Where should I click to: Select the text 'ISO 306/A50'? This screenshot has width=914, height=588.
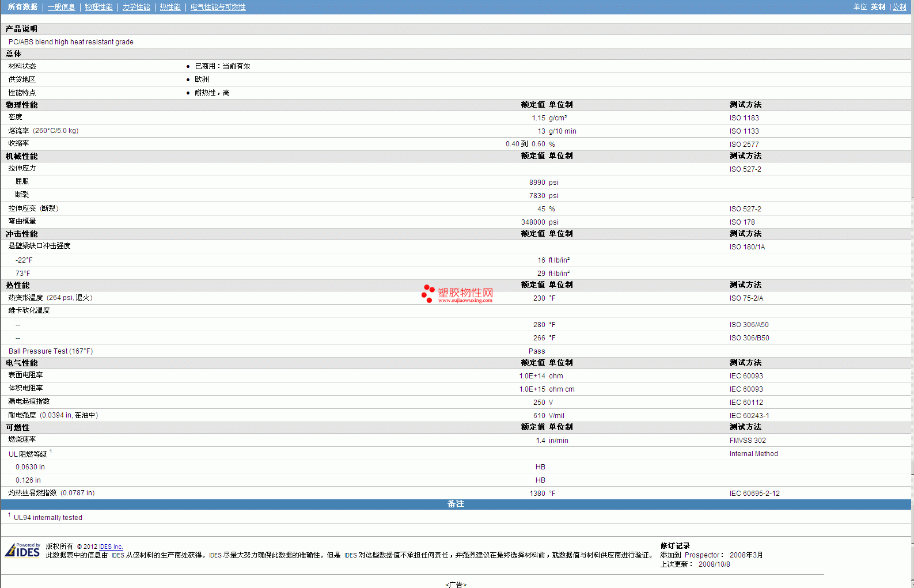749,325
